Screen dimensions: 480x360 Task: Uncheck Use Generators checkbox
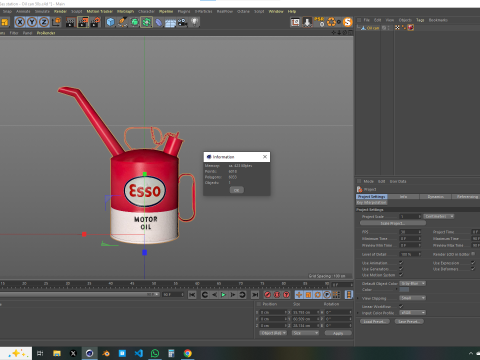(401, 269)
